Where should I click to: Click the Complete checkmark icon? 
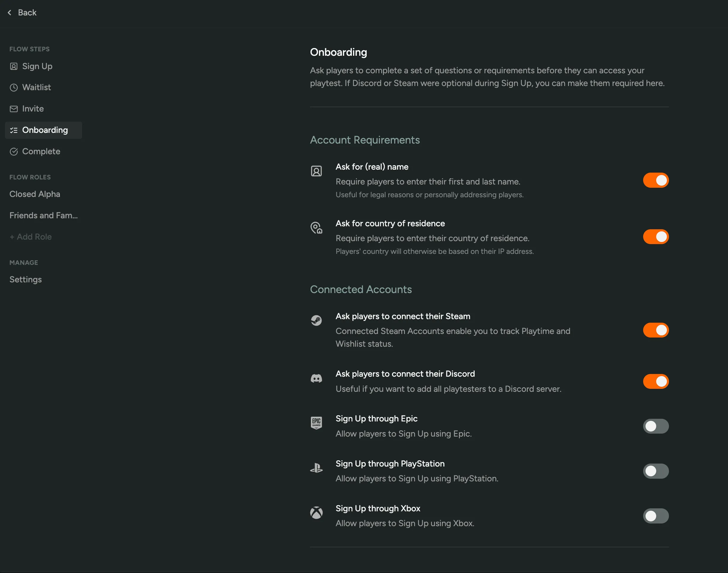(14, 152)
